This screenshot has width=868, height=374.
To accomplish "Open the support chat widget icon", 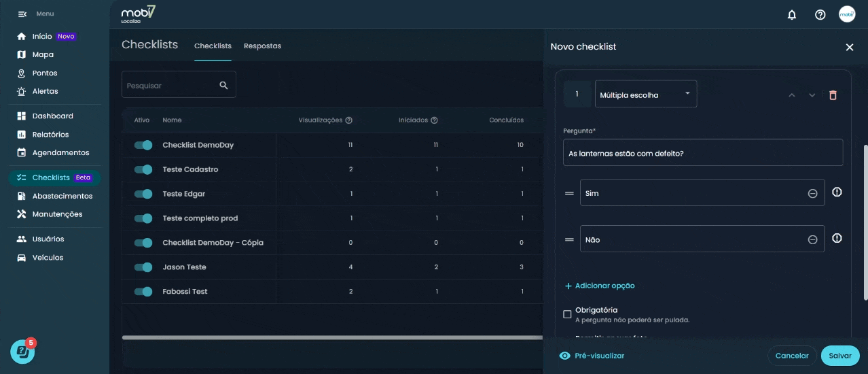I will click(x=22, y=351).
